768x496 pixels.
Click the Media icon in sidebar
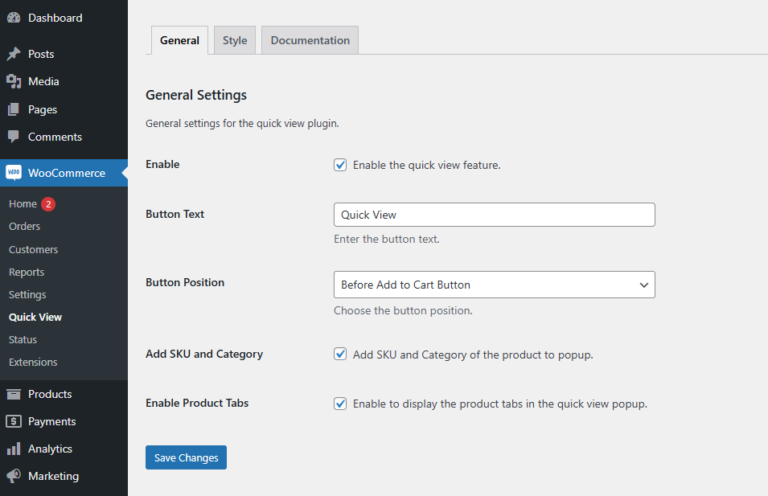[x=14, y=81]
